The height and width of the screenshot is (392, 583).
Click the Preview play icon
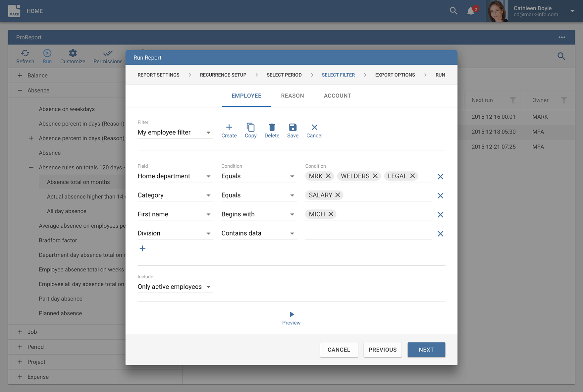coord(291,314)
